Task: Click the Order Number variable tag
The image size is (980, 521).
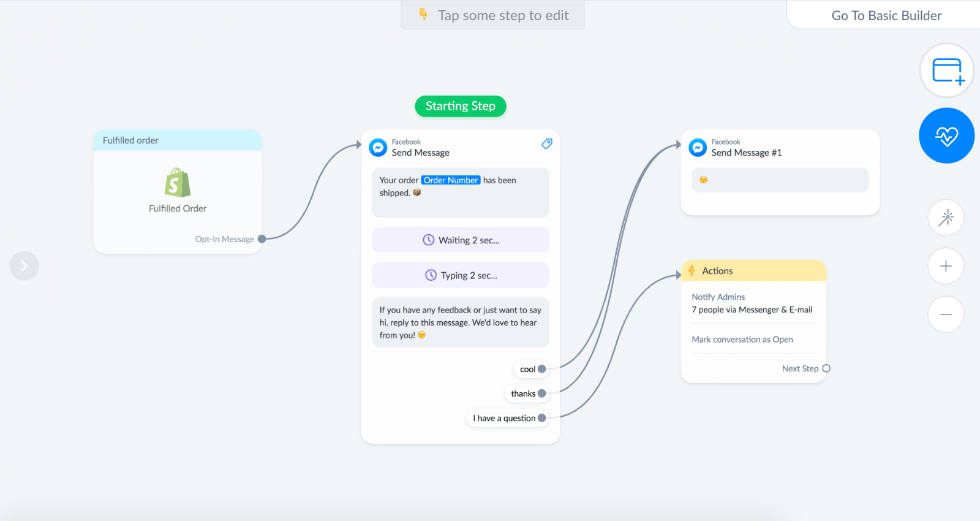Action: click(451, 180)
